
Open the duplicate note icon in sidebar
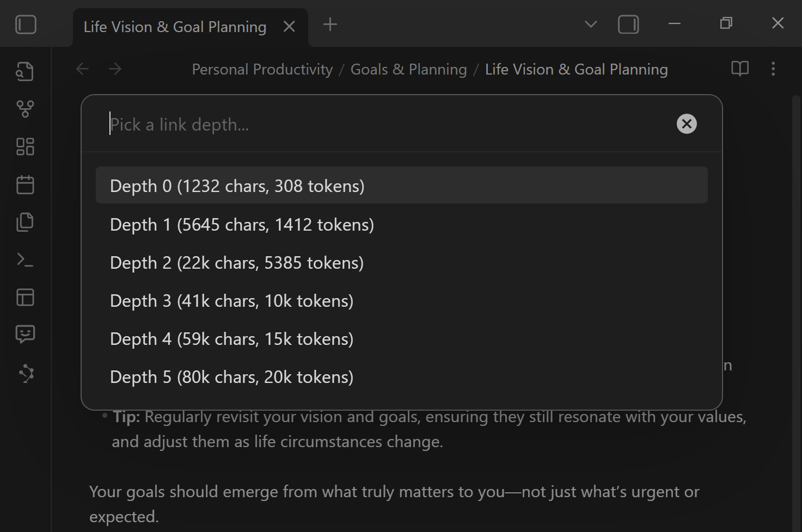[x=25, y=222]
